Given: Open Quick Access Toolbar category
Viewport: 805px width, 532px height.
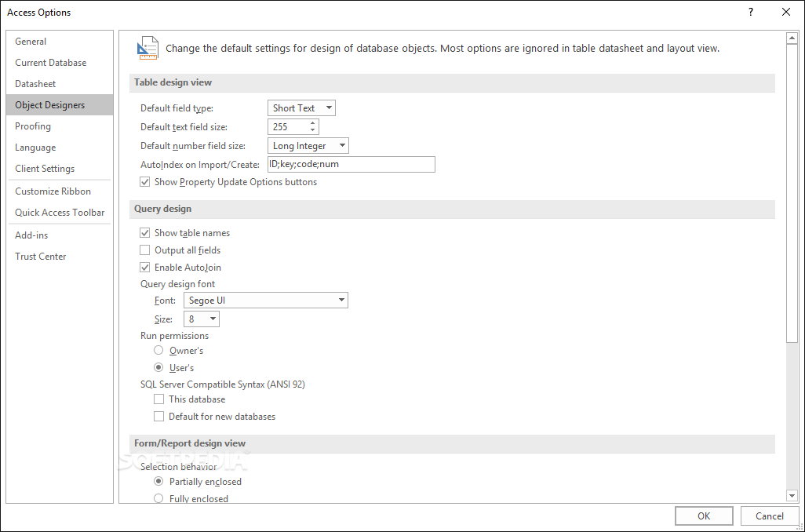Looking at the screenshot, I should click(60, 212).
